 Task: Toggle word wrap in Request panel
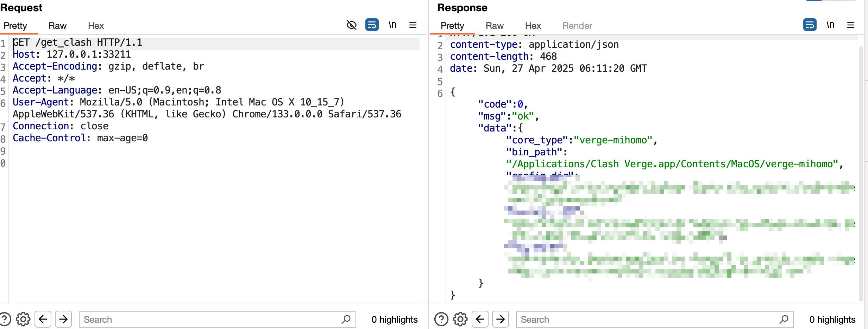click(x=372, y=25)
